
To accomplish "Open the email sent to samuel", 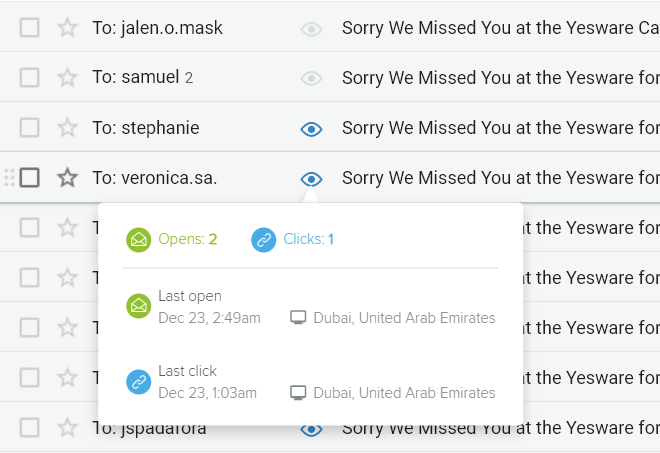I will pyautogui.click(x=500, y=78).
